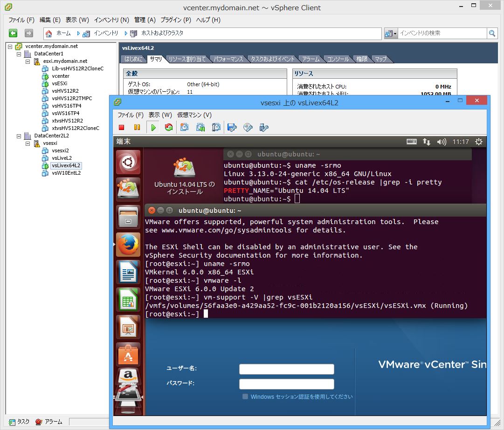The width and height of the screenshot is (504, 430).
Task: Collapse the esxi.mydomain.net host node
Action: click(x=28, y=61)
